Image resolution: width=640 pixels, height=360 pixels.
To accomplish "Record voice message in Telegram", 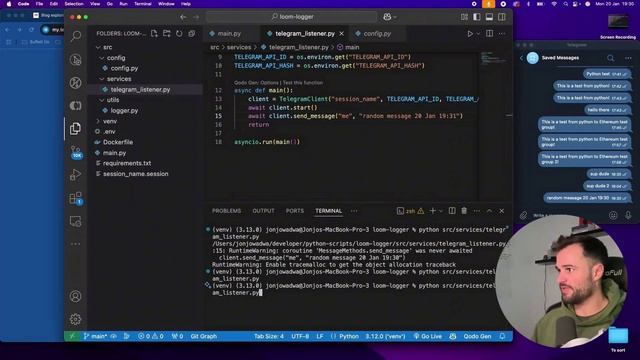I will coord(628,215).
